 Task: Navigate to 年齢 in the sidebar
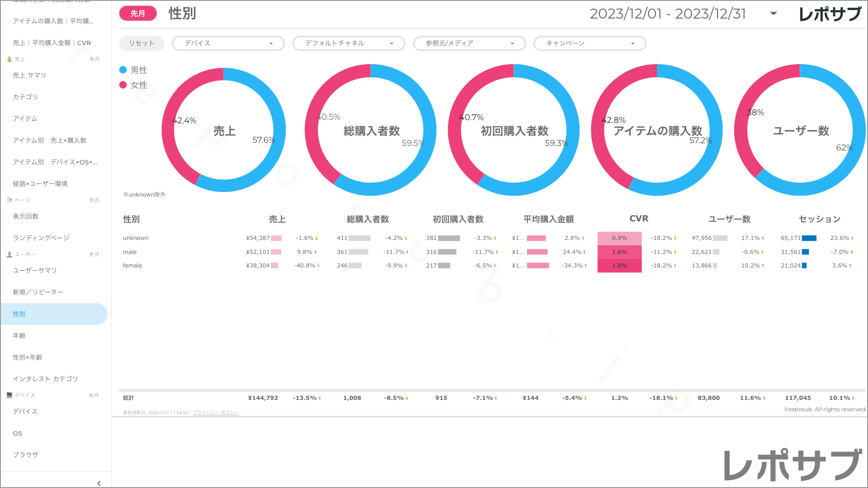pyautogui.click(x=19, y=335)
